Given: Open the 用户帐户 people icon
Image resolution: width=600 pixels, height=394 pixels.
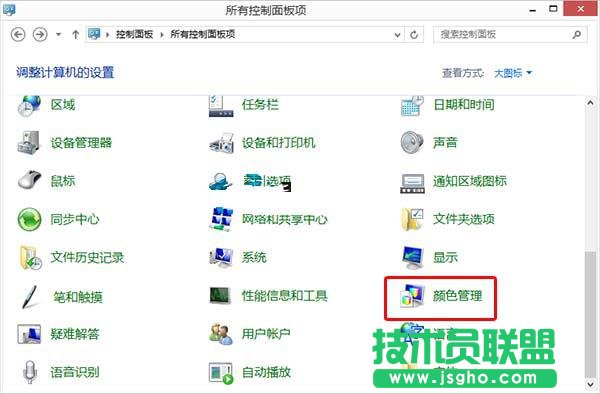Looking at the screenshot, I should 221,334.
